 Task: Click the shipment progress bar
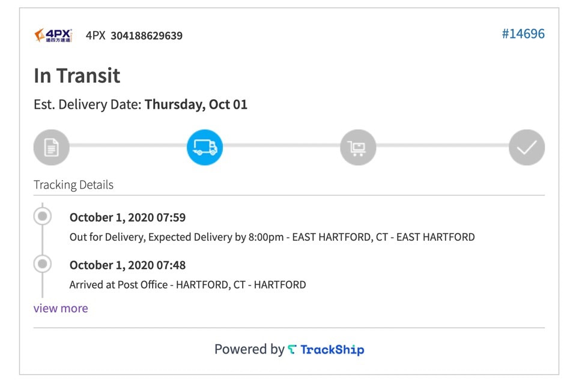(x=288, y=146)
